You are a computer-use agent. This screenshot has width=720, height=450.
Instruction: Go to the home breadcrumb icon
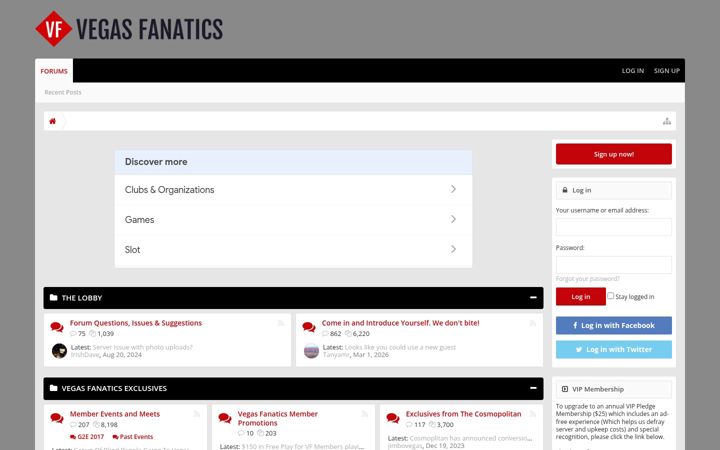click(x=52, y=121)
